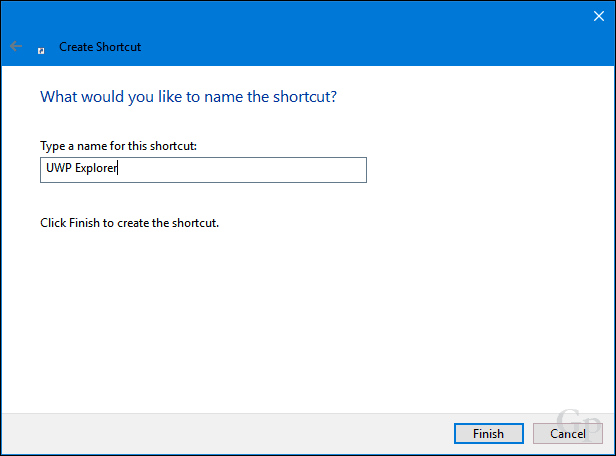Select the 'Type a name' field label

tap(118, 146)
